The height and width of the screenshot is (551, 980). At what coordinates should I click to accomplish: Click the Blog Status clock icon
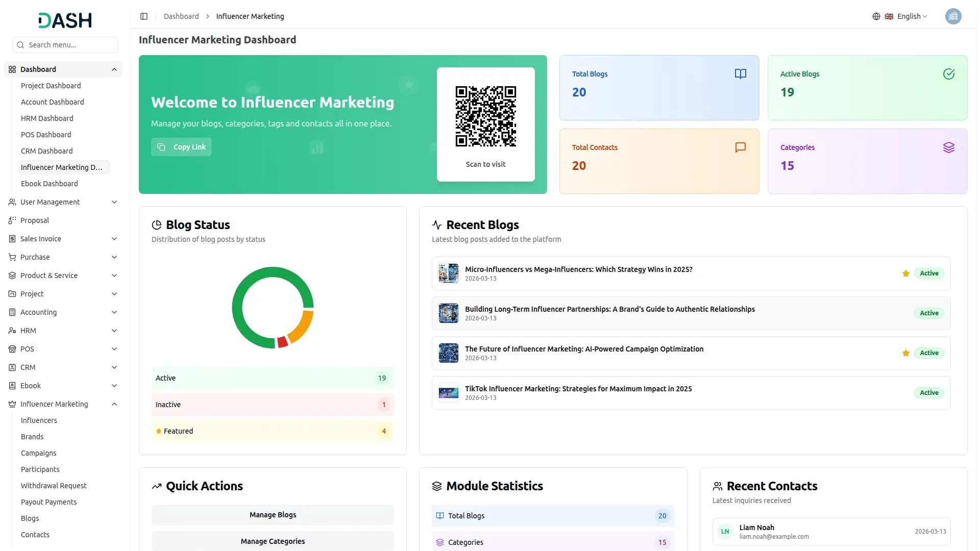pos(157,224)
